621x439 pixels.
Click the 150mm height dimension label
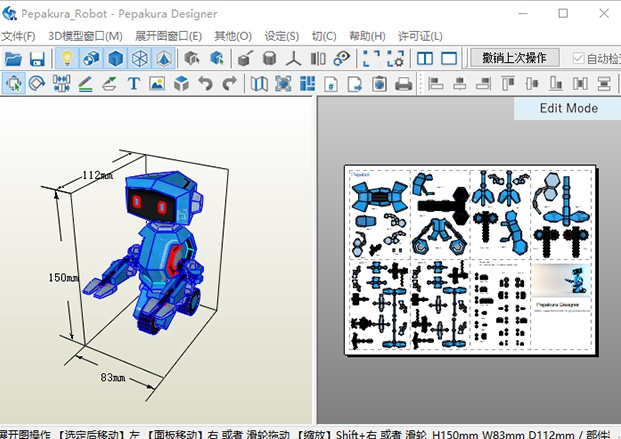[x=63, y=277]
